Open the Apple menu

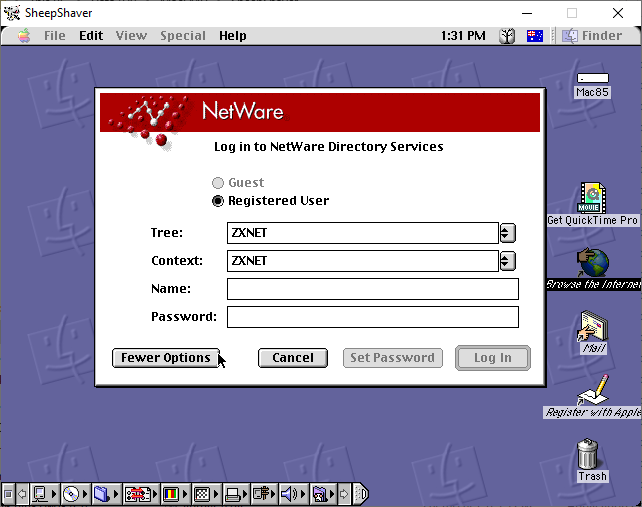24,36
